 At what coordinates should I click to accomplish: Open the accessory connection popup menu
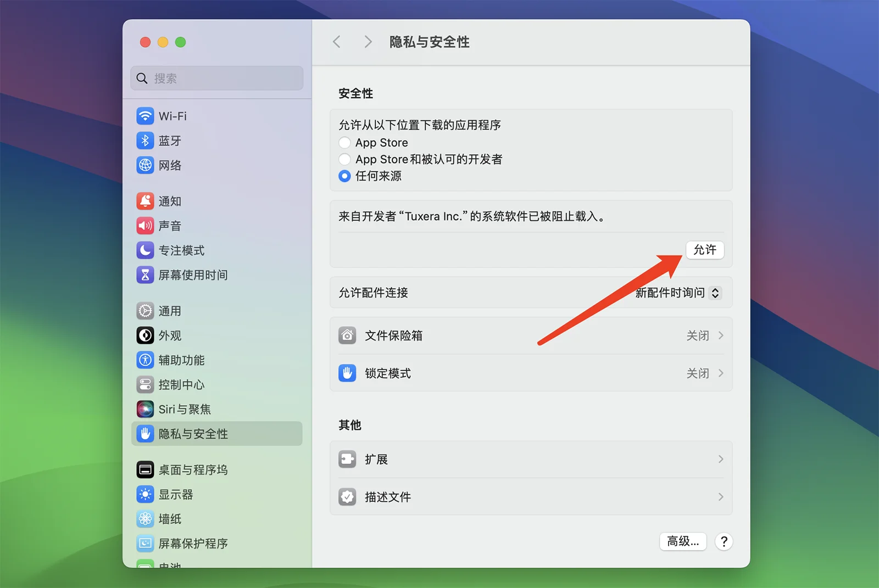677,293
